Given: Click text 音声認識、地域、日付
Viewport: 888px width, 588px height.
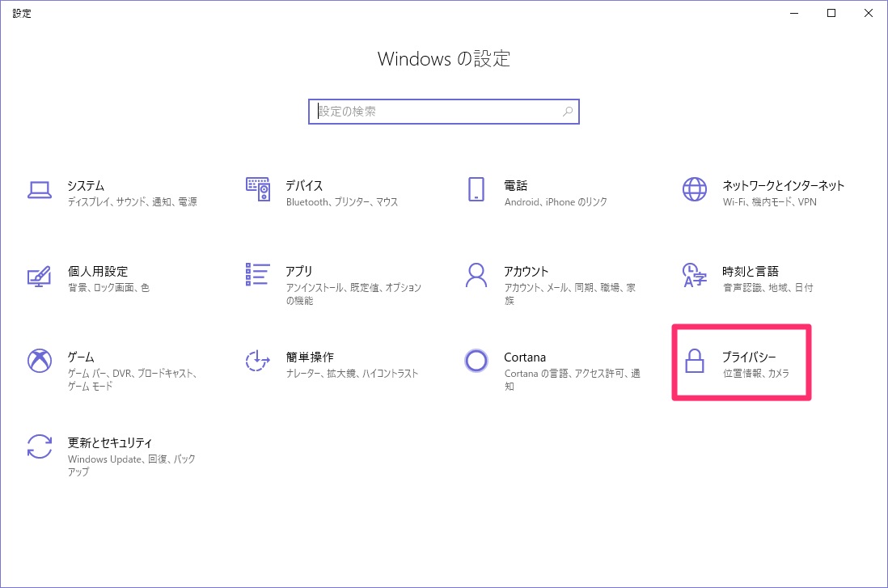Looking at the screenshot, I should pyautogui.click(x=768, y=287).
